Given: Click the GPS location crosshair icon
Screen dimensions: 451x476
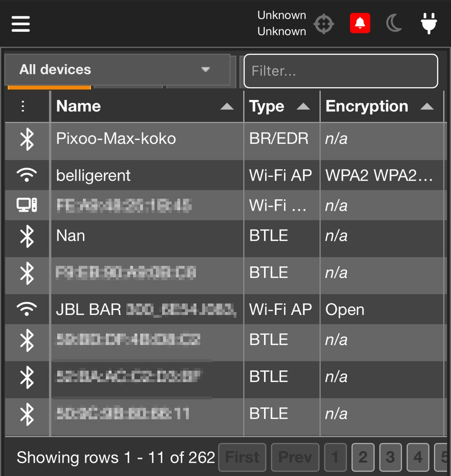Looking at the screenshot, I should (x=324, y=23).
